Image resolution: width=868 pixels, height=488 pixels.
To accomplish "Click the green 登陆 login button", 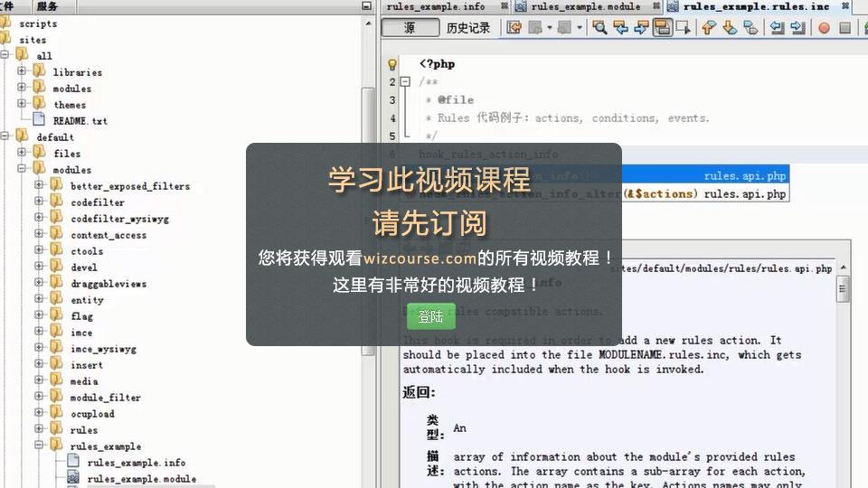I will point(430,316).
